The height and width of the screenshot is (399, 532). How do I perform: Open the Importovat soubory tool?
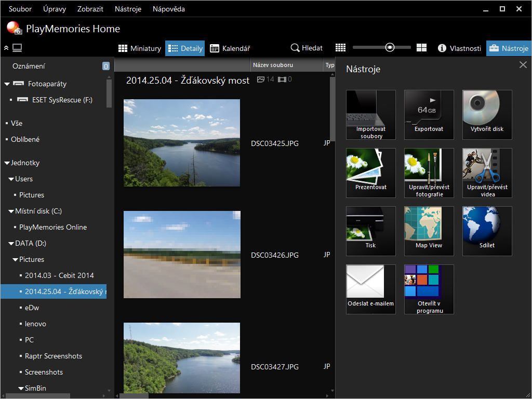tap(371, 114)
